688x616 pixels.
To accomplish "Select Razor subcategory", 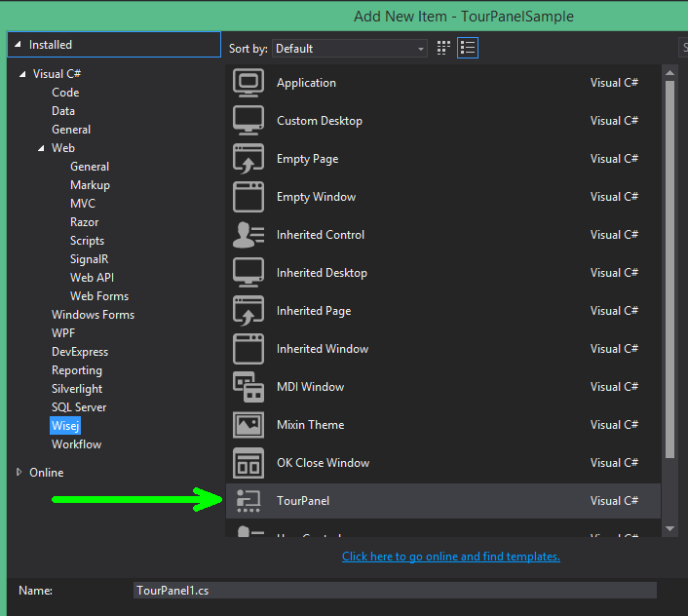I will pyautogui.click(x=84, y=222).
